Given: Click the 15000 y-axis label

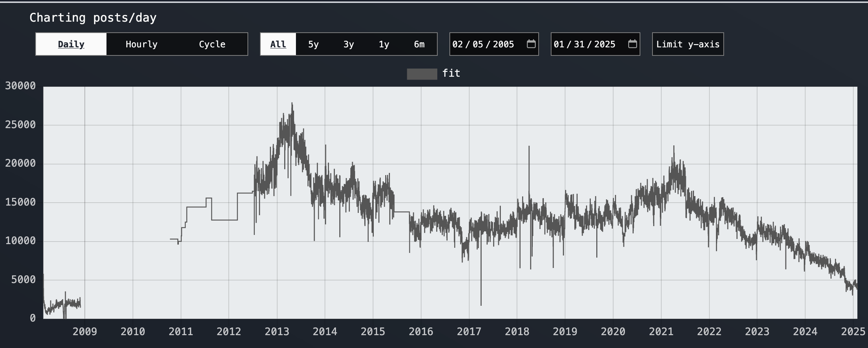Looking at the screenshot, I should pos(21,202).
